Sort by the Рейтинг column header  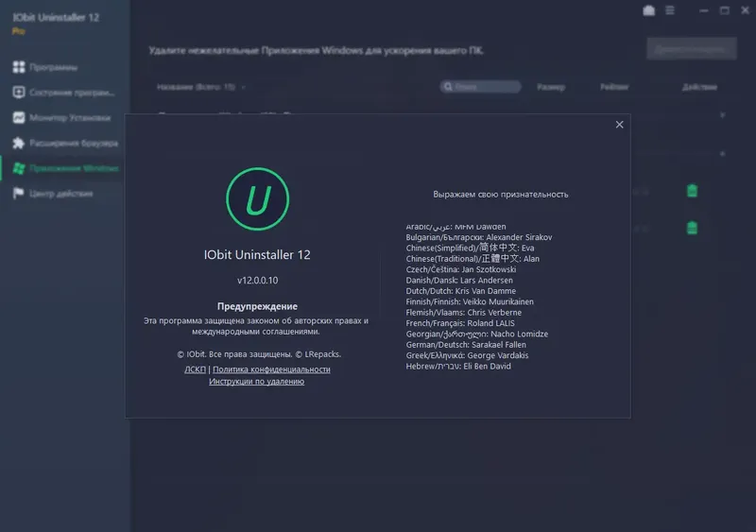(x=614, y=87)
